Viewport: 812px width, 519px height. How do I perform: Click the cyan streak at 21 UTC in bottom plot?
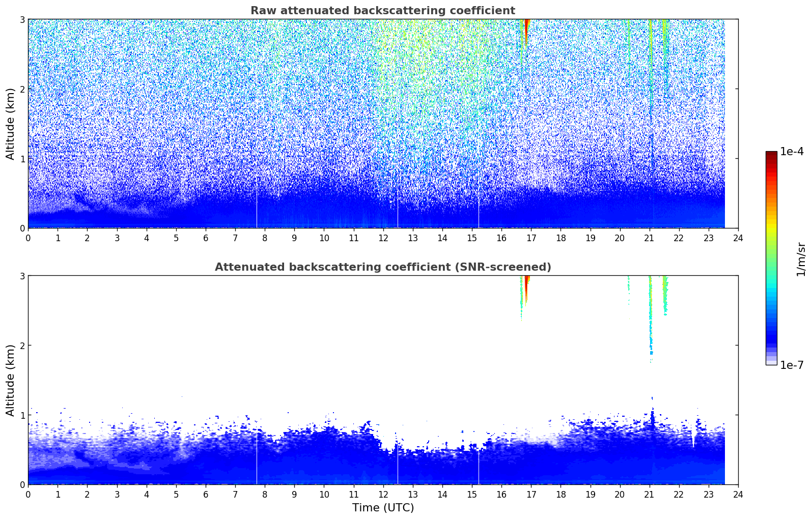(650, 326)
